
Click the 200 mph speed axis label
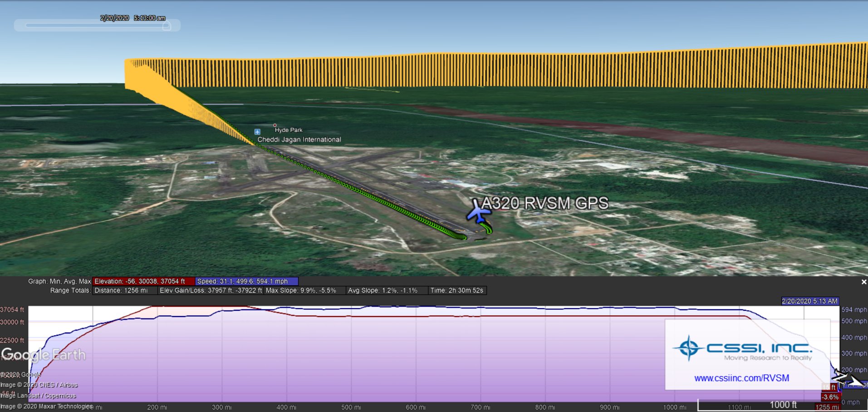(854, 369)
